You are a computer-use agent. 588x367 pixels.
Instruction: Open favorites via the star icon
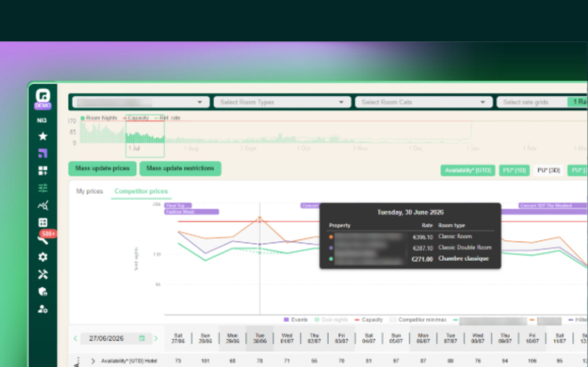[x=43, y=136]
